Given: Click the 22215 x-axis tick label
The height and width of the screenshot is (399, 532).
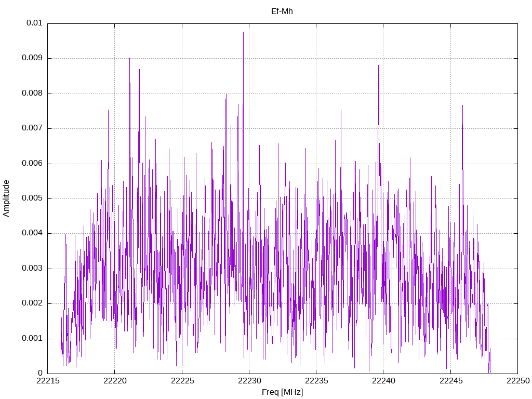Looking at the screenshot, I should pyautogui.click(x=48, y=381).
